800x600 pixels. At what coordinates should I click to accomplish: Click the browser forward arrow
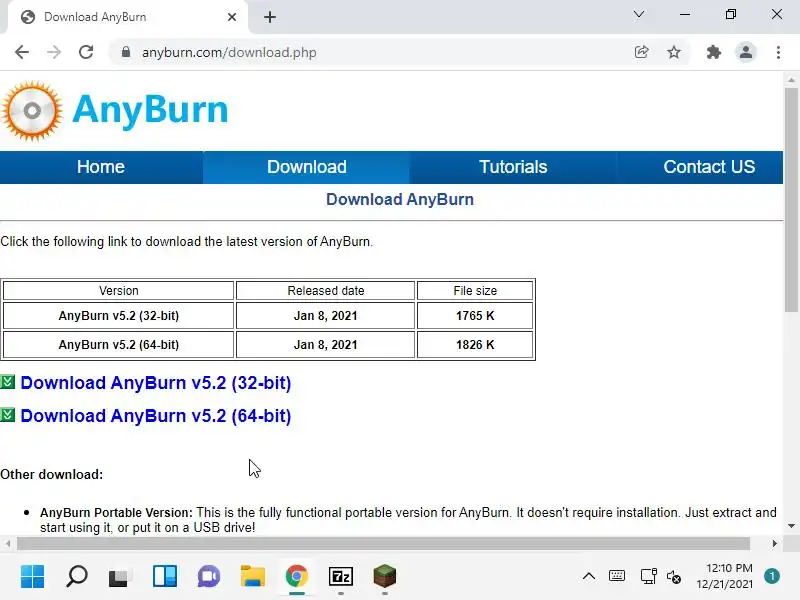[54, 52]
